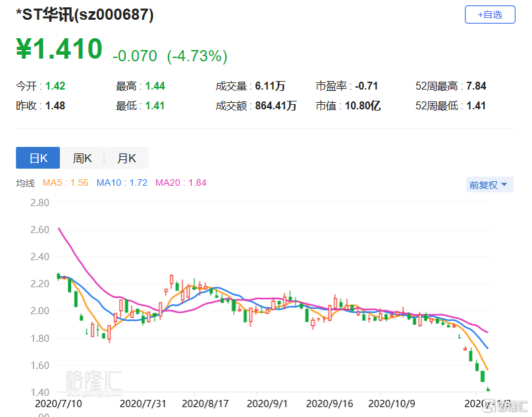Click the 1.40 price axis label

tap(40, 393)
